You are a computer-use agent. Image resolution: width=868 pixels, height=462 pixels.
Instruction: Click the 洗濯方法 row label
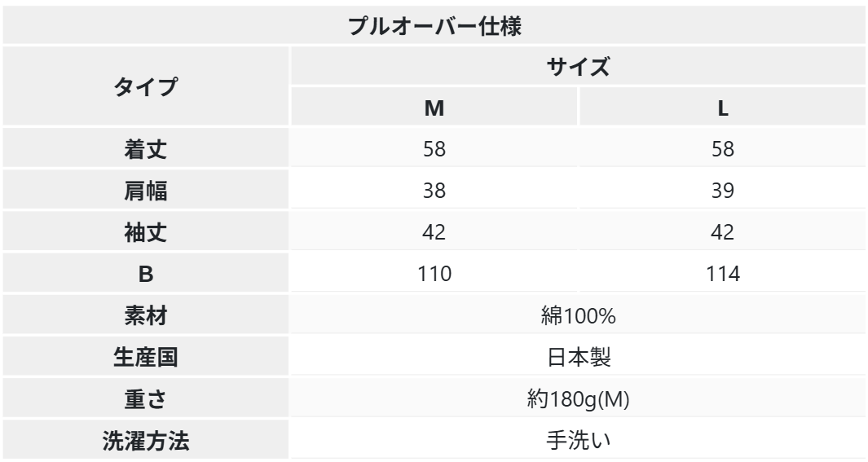[145, 440]
